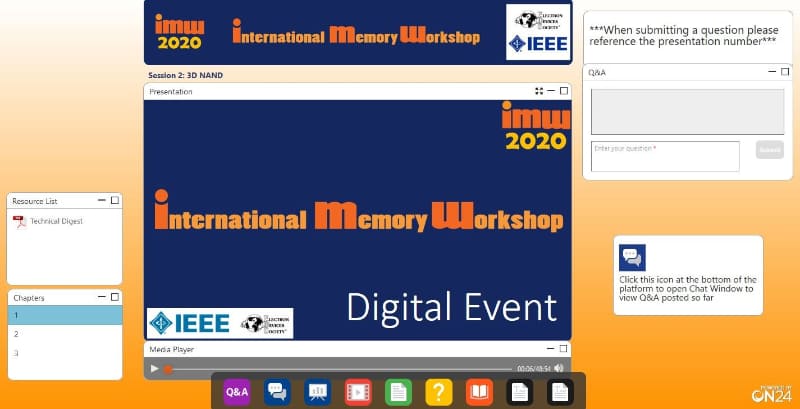Click the Submit question button
The width and height of the screenshot is (800, 409).
(x=769, y=150)
